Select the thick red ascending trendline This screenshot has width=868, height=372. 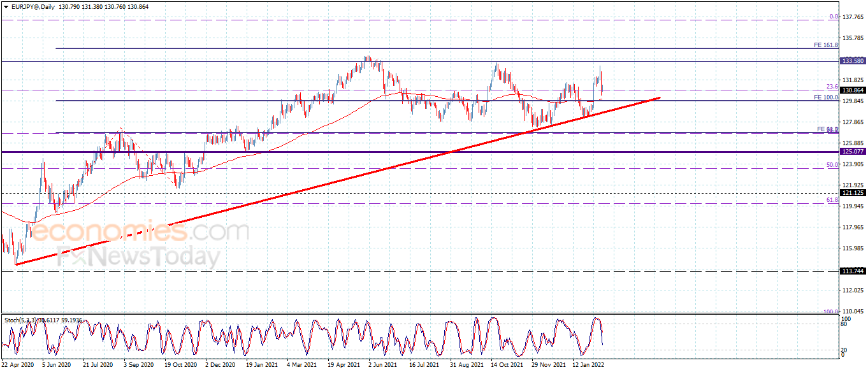[x=338, y=181]
